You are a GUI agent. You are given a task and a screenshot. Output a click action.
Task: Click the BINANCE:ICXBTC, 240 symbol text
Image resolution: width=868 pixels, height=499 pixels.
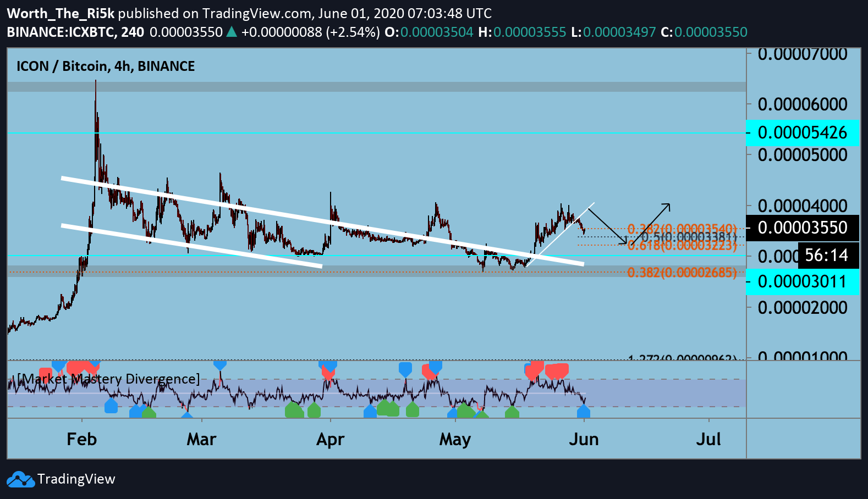(x=75, y=32)
